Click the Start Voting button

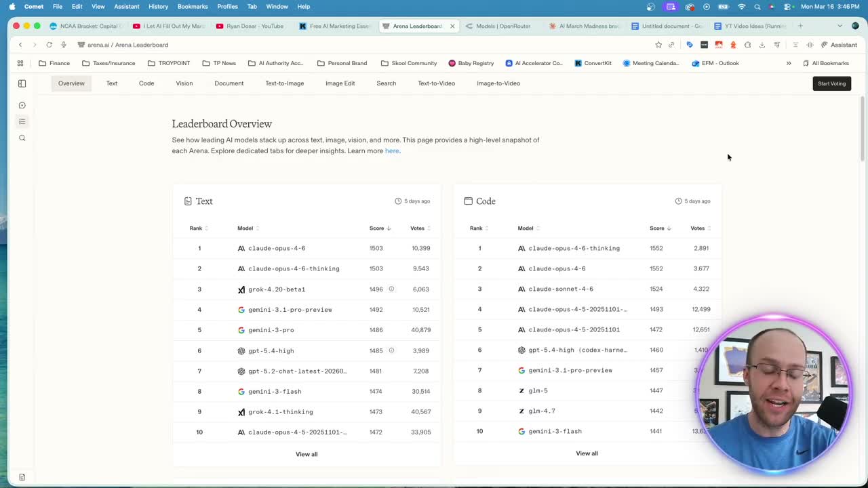(831, 83)
